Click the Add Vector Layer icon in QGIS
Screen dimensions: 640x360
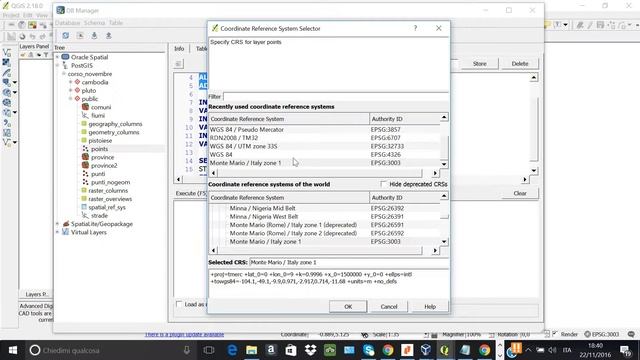coord(7,52)
